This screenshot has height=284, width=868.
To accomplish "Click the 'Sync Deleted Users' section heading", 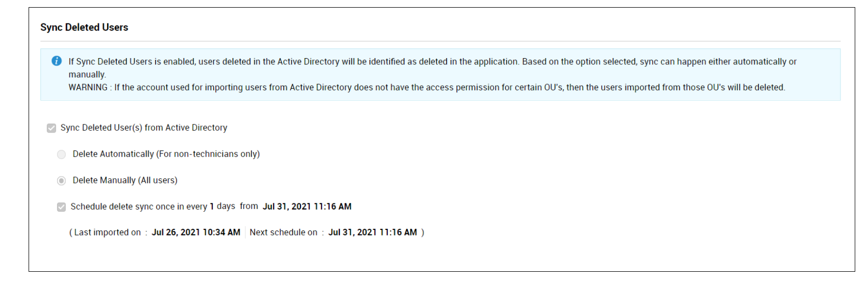I will pyautogui.click(x=84, y=28).
